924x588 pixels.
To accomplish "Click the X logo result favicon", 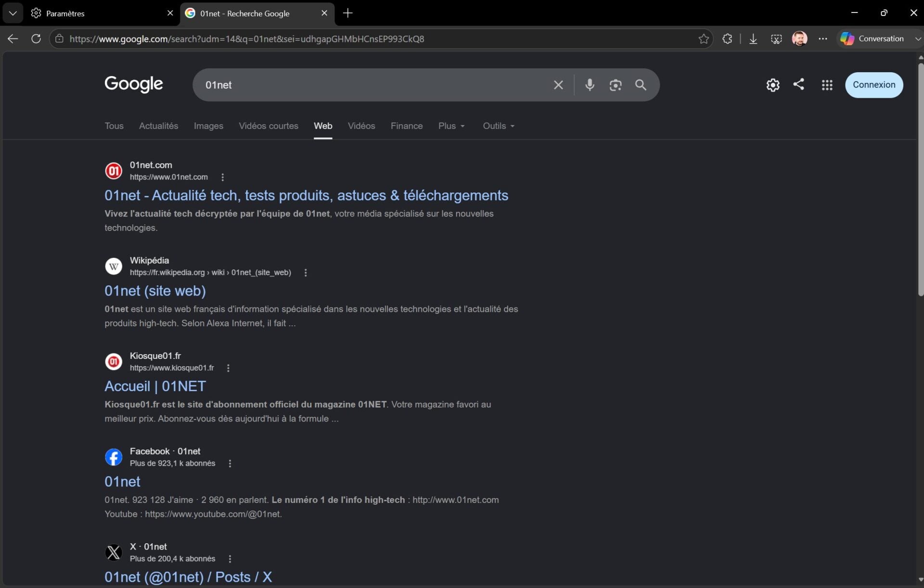I will point(114,552).
